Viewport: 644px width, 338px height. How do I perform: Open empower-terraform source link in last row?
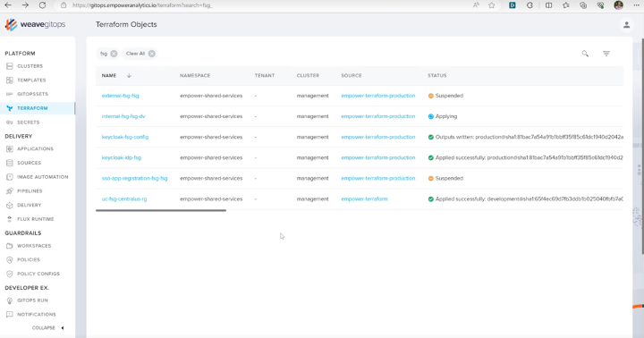(364, 199)
